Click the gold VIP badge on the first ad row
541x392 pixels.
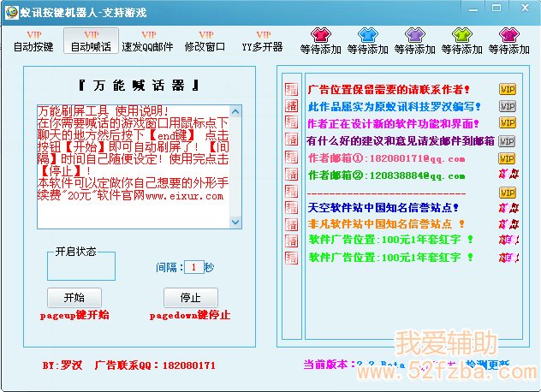pyautogui.click(x=507, y=89)
